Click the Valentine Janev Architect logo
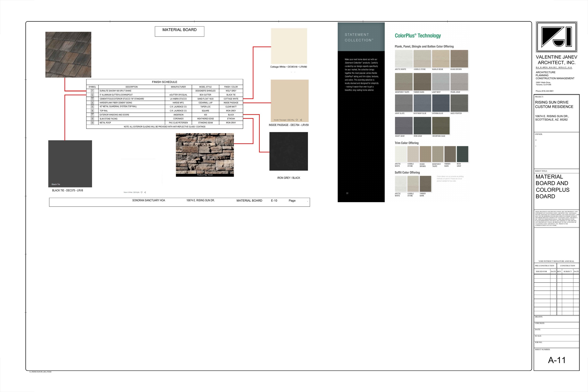The height and width of the screenshot is (392, 588). coord(556,37)
